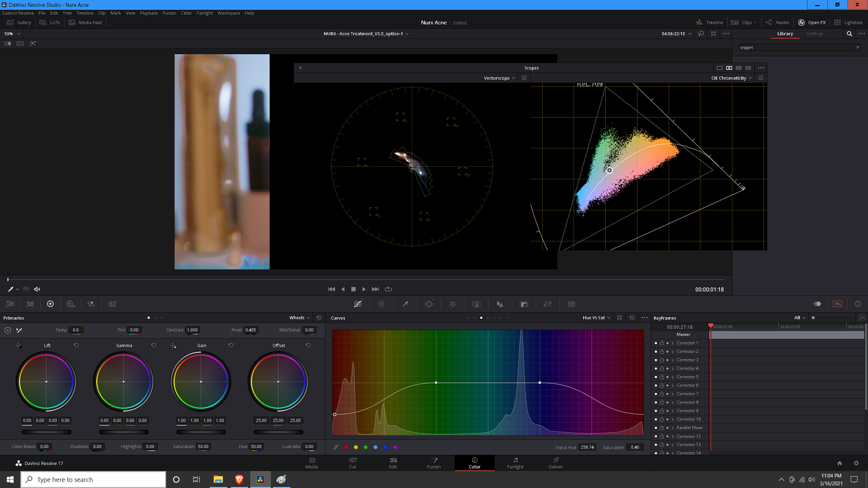
Task: Open the Color Warper palette icon
Action: pos(381,304)
